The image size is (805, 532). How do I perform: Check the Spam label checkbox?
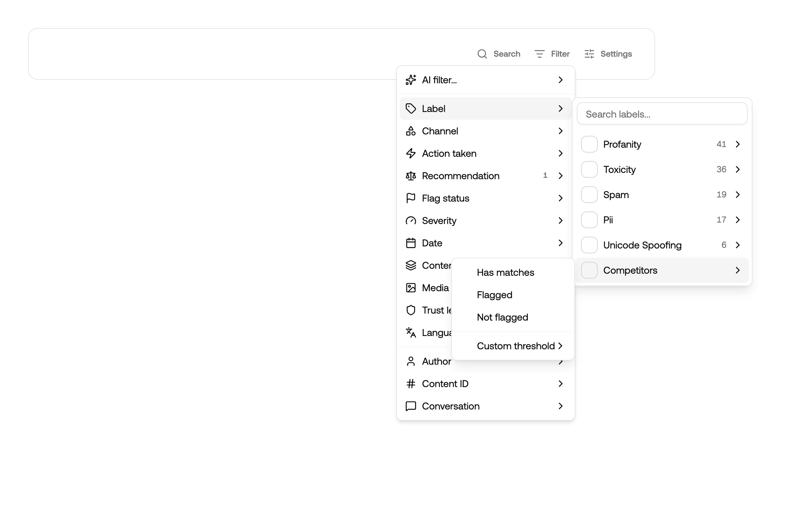click(x=589, y=195)
